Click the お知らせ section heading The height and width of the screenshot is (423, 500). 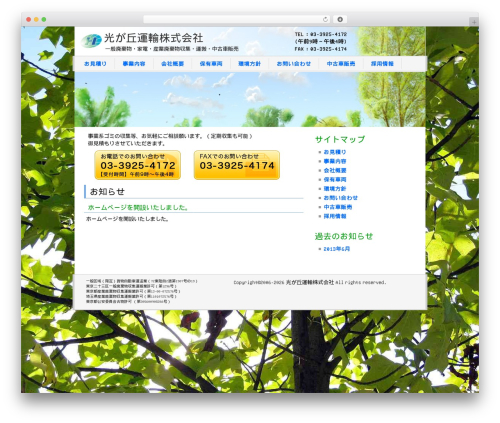(107, 192)
